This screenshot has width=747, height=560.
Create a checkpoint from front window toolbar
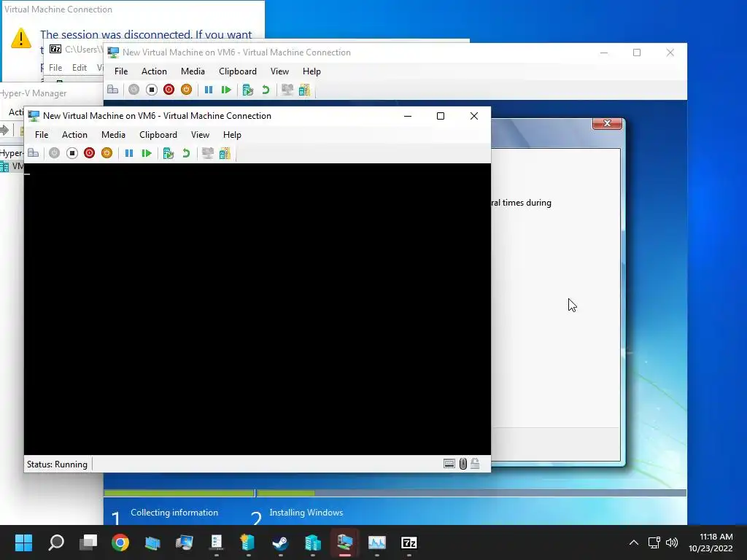coord(169,153)
